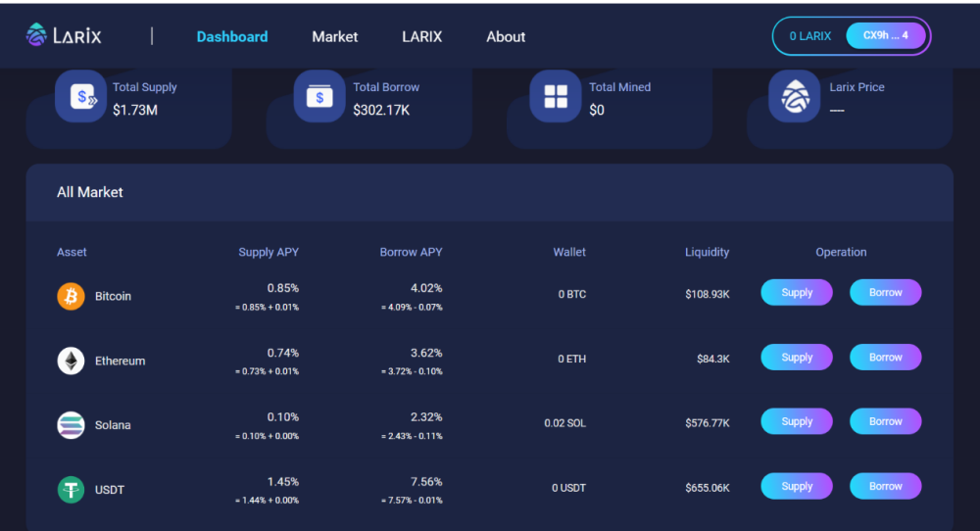980x531 pixels.
Task: Borrow Bitcoin
Action: click(x=885, y=292)
